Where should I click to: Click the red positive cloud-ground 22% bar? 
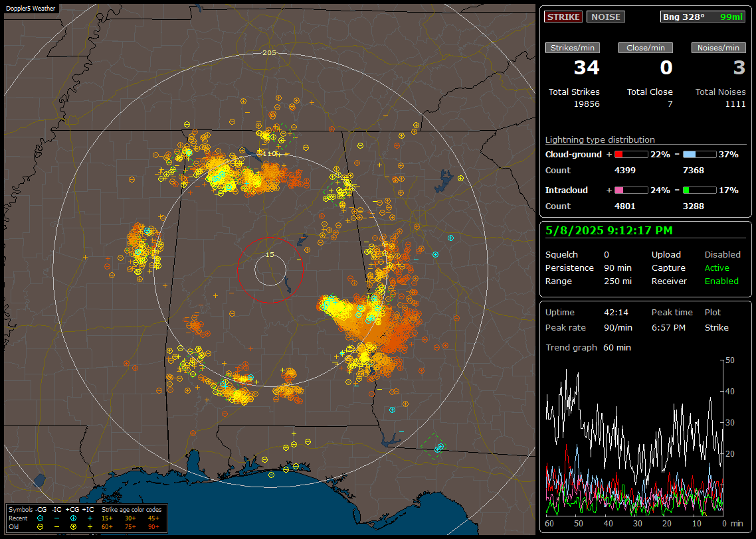pos(631,155)
